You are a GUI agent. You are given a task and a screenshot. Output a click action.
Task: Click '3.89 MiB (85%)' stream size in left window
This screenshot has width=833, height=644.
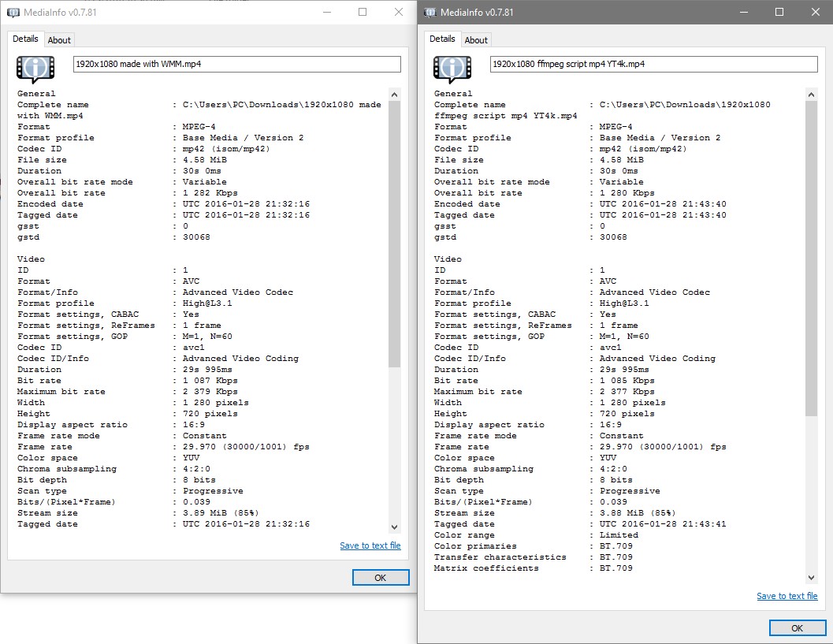221,512
